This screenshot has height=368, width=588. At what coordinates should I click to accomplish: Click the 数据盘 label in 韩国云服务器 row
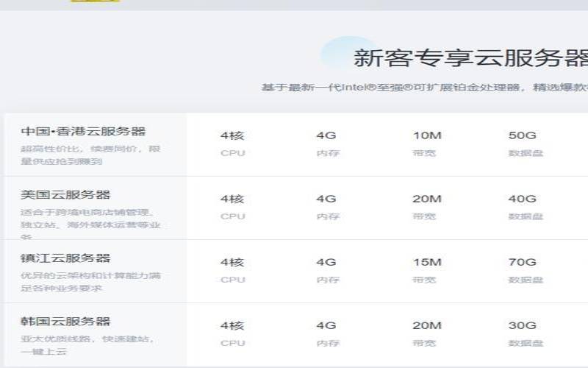[526, 344]
